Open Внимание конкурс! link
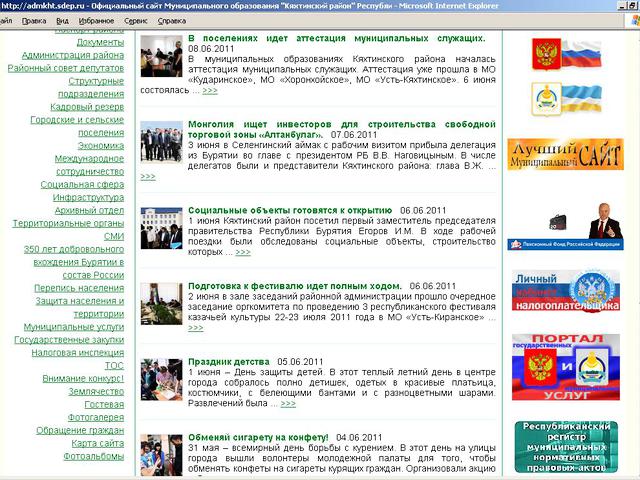Image resolution: width=640 pixels, height=480 pixels. point(83,379)
